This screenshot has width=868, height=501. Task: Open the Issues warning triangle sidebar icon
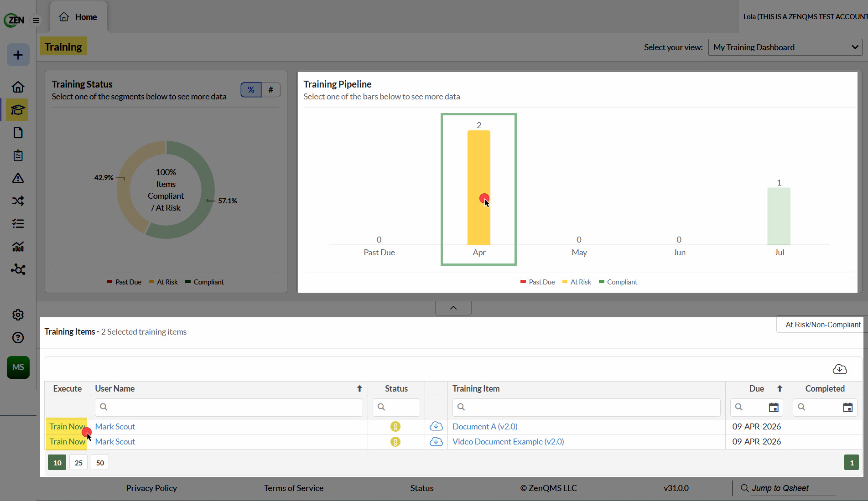[x=18, y=178]
